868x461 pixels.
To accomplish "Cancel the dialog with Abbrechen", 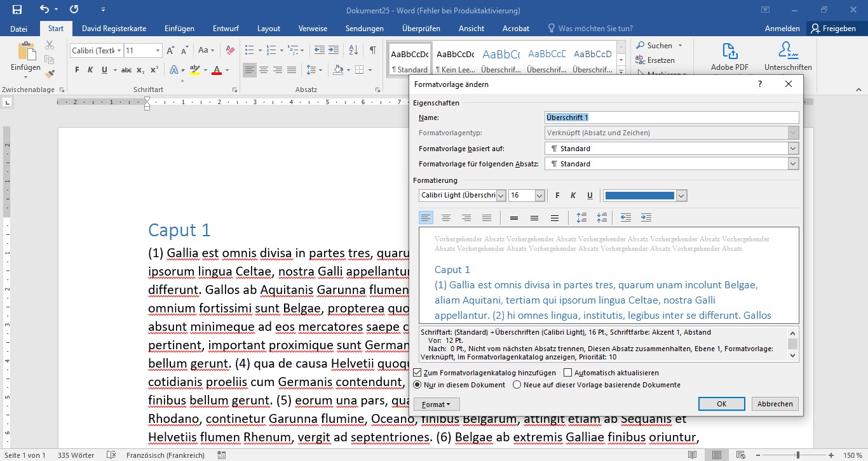I will 775,404.
